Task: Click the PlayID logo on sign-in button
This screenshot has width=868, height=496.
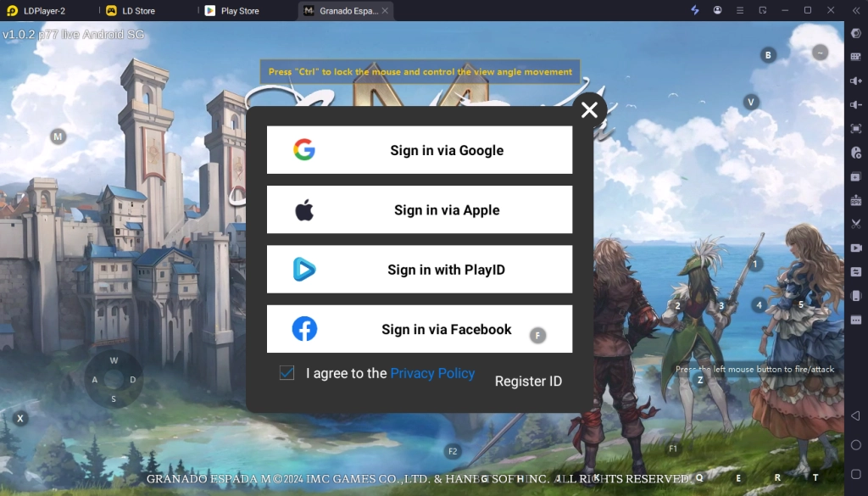Action: pyautogui.click(x=304, y=269)
